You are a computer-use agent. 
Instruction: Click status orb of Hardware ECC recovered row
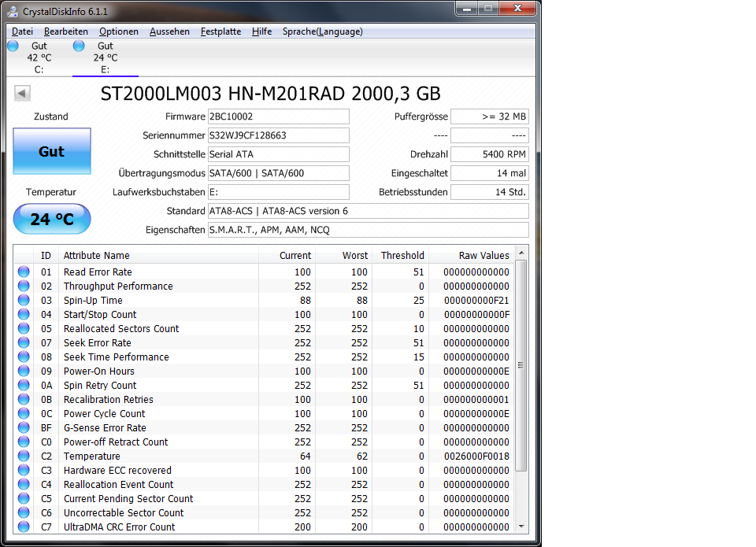24,470
